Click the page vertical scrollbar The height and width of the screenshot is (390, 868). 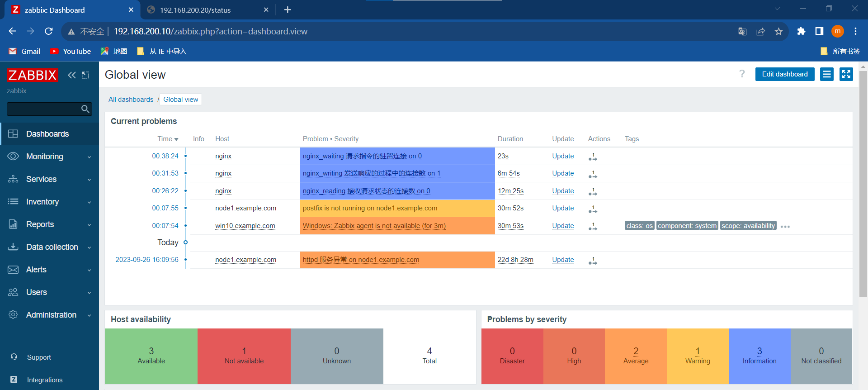click(x=863, y=183)
